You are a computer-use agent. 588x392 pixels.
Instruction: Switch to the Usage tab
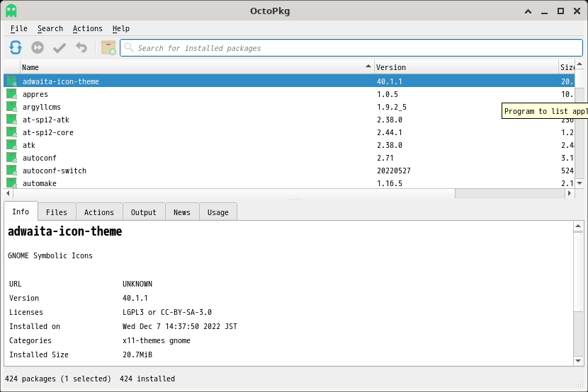pos(218,212)
